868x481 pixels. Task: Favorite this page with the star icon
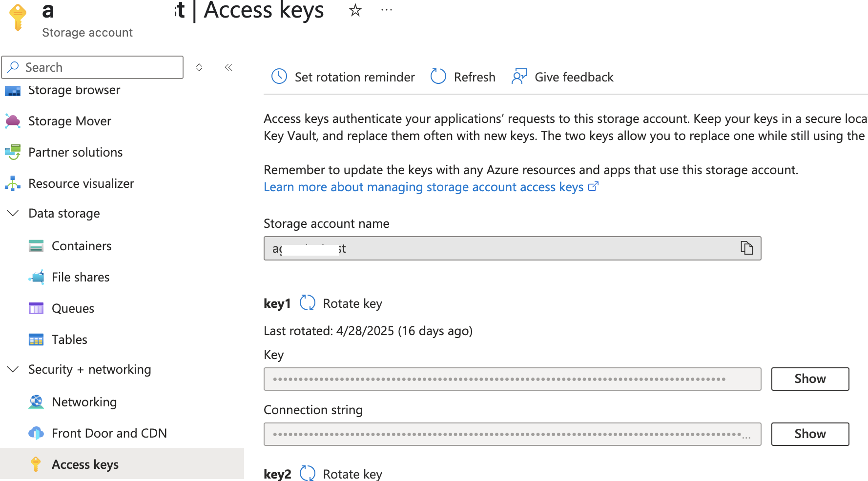coord(355,10)
